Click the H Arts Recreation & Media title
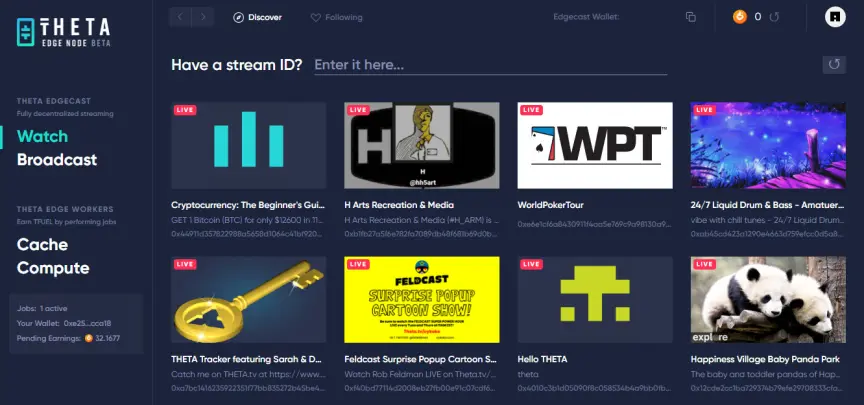This screenshot has height=405, width=864. tap(399, 205)
